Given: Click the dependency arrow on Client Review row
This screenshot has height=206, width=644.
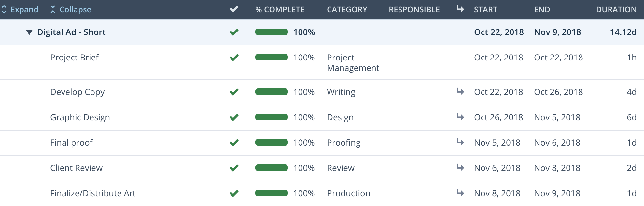Looking at the screenshot, I should 460,167.
